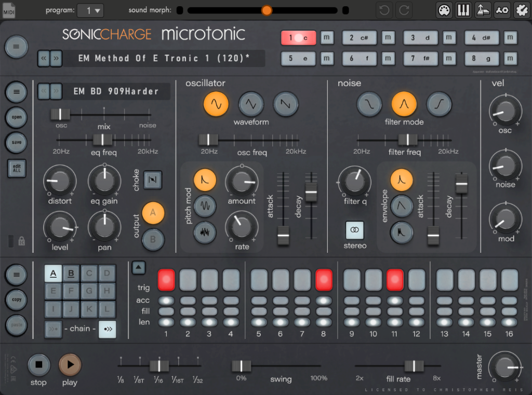532x395 pixels.
Task: Click the sound morph slider handle
Action: tap(267, 10)
